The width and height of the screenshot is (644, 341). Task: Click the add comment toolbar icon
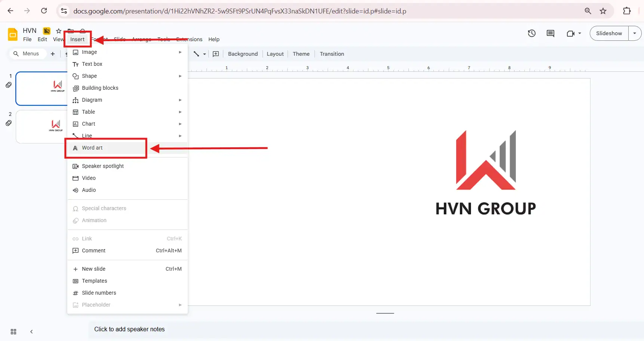pyautogui.click(x=216, y=54)
